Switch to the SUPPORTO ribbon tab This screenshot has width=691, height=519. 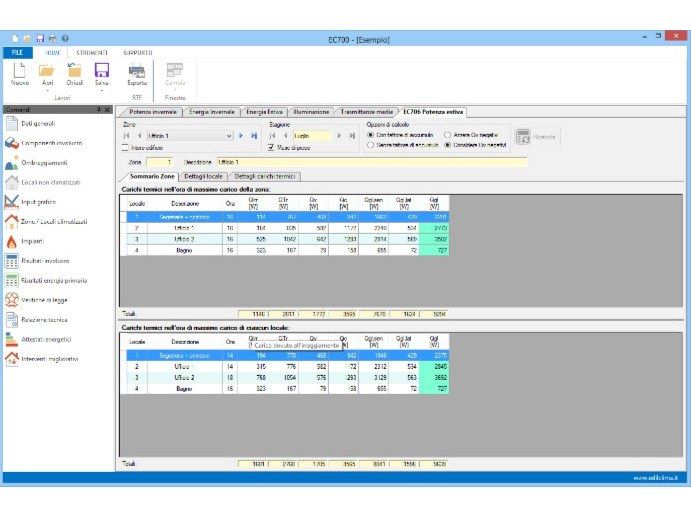click(137, 52)
